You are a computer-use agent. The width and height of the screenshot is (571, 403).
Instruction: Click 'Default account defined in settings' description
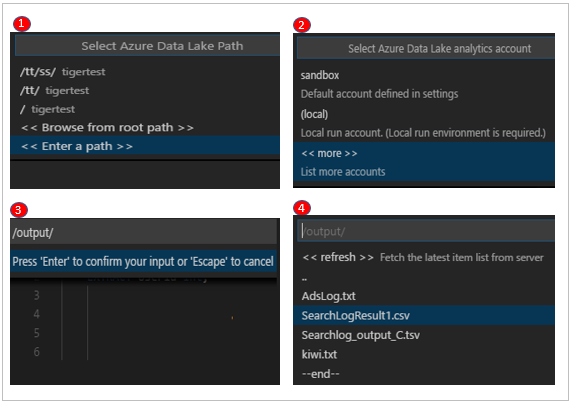(x=379, y=94)
